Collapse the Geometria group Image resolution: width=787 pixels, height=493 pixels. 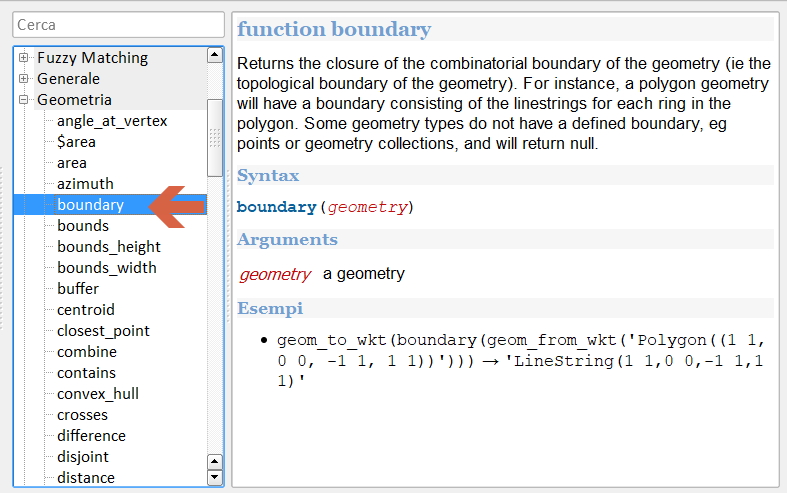(24, 100)
